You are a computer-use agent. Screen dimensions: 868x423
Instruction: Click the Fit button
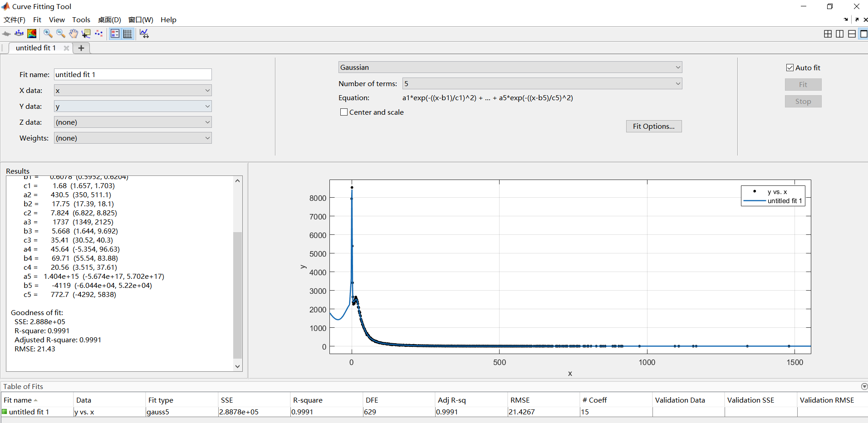pyautogui.click(x=803, y=84)
